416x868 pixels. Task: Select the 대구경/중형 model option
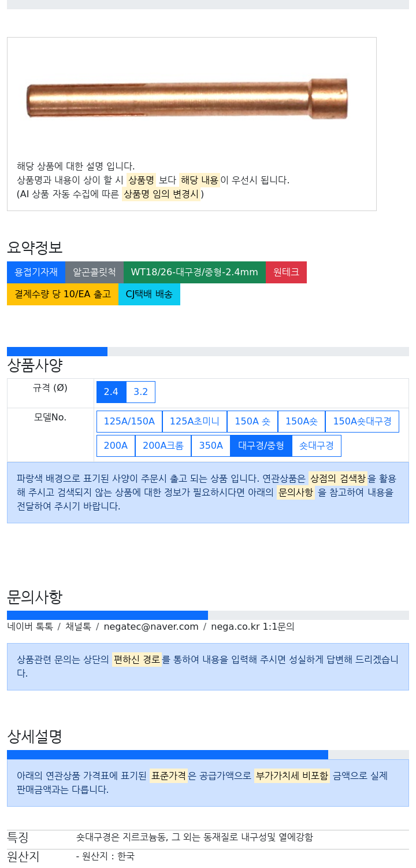[261, 446]
